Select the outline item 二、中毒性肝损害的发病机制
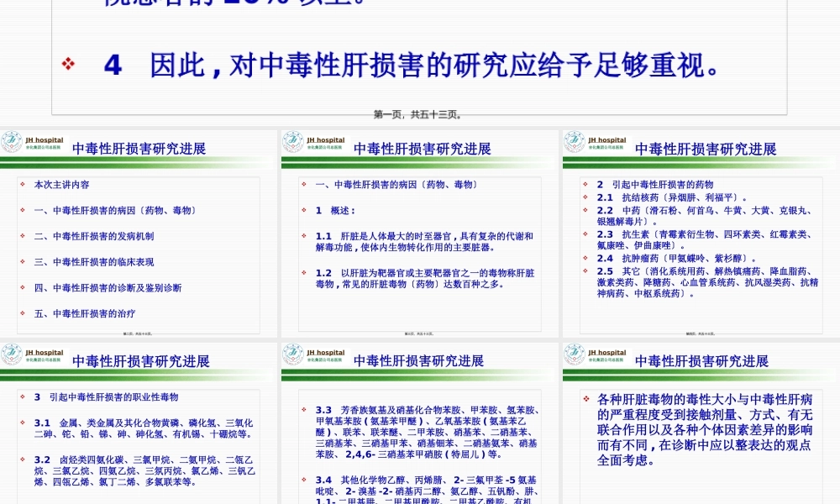 (94, 236)
